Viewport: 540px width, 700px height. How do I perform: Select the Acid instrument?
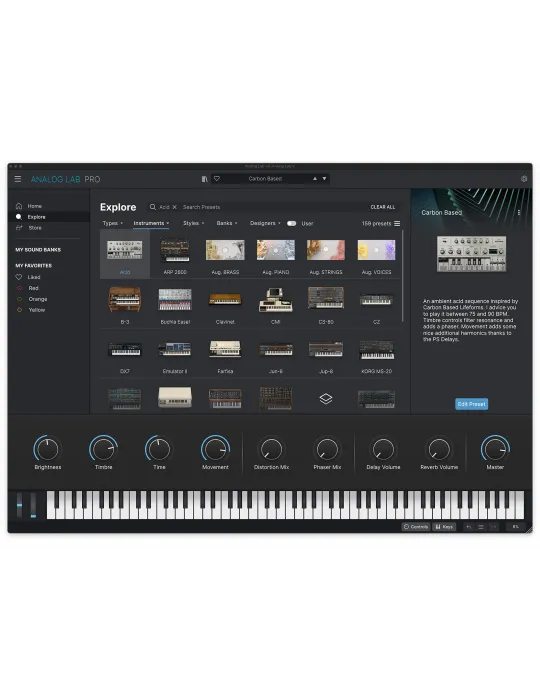click(x=125, y=254)
